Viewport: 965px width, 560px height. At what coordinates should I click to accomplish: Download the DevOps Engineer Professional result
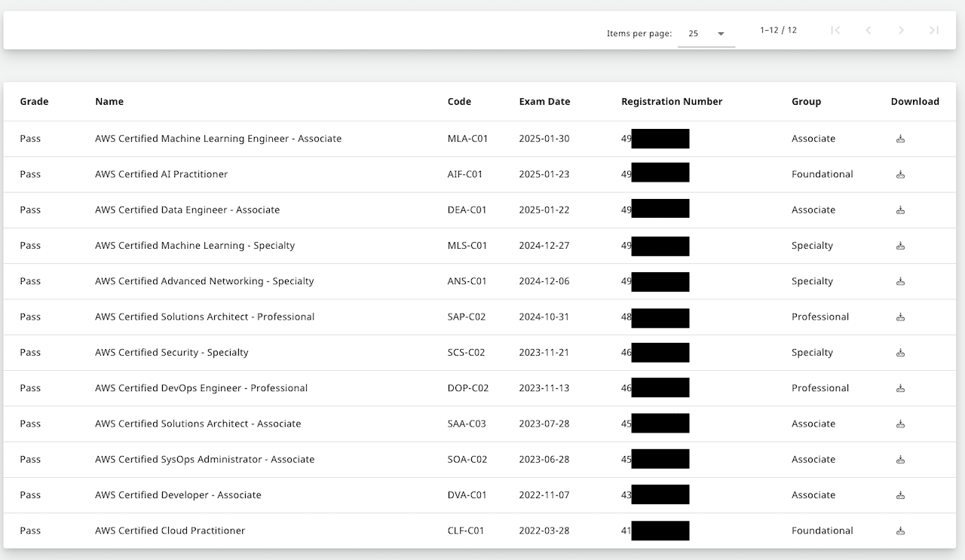click(900, 388)
